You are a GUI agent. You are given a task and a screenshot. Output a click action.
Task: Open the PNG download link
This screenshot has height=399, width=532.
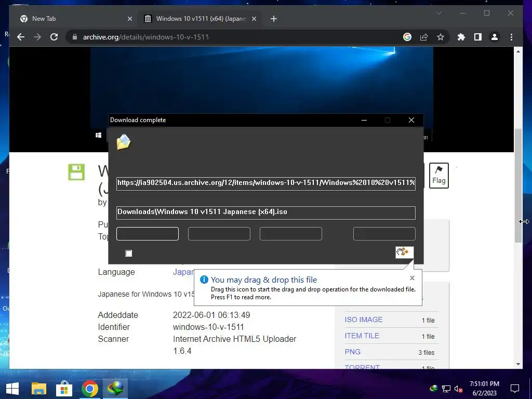pyautogui.click(x=353, y=352)
